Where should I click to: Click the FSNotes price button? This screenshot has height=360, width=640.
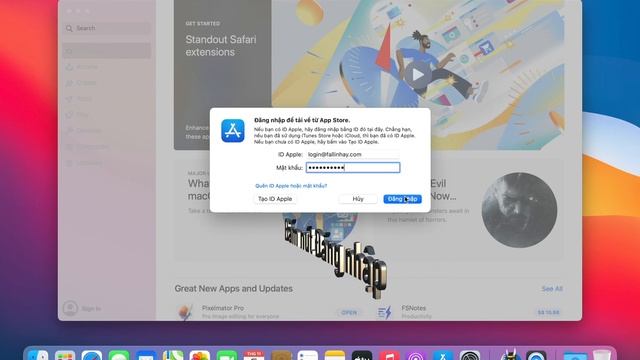point(548,312)
